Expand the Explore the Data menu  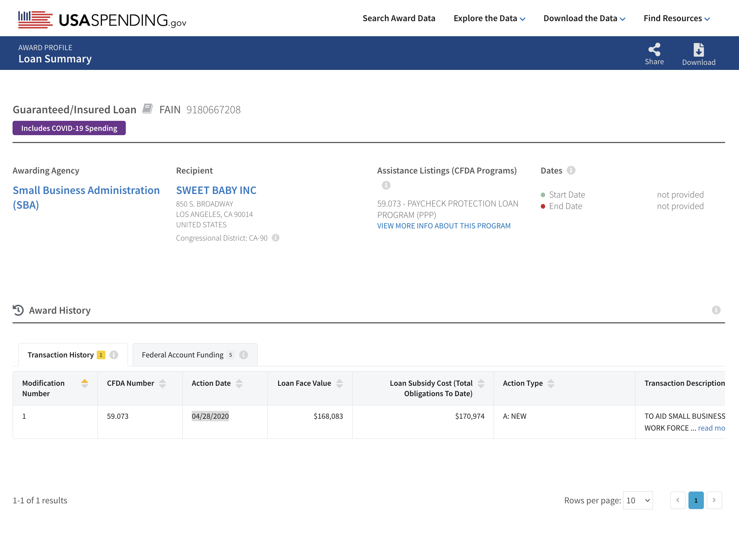click(489, 18)
